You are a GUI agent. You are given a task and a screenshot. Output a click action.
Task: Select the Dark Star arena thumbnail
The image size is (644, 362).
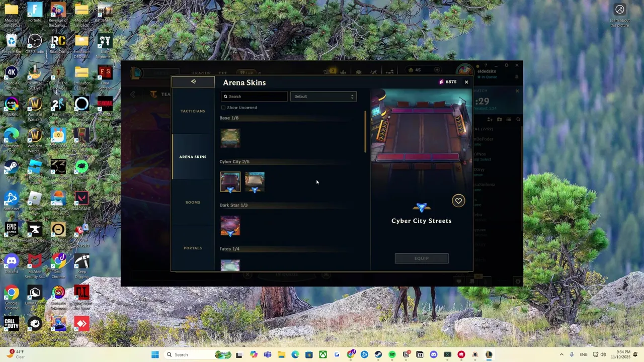point(230,226)
